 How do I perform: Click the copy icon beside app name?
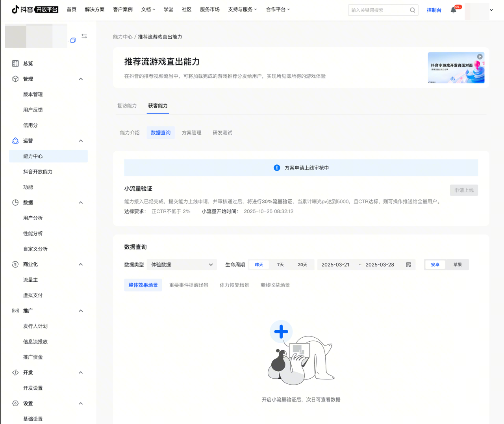click(73, 40)
